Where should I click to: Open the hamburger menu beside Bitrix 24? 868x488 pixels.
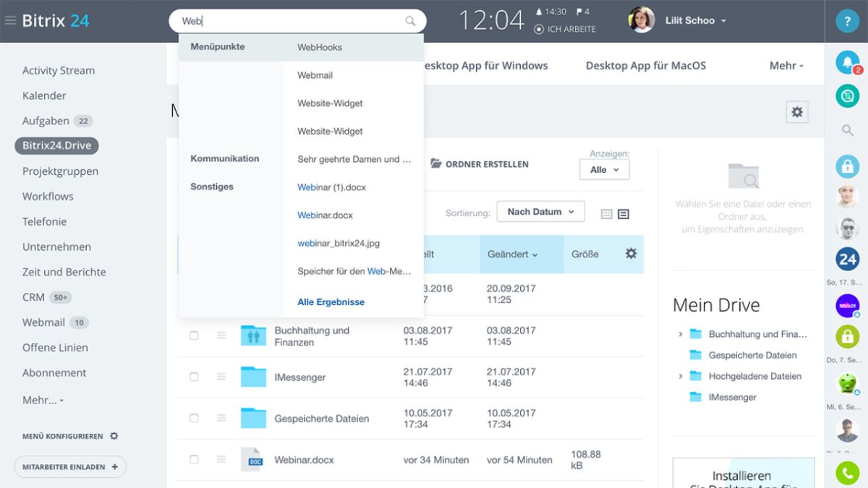(10, 21)
